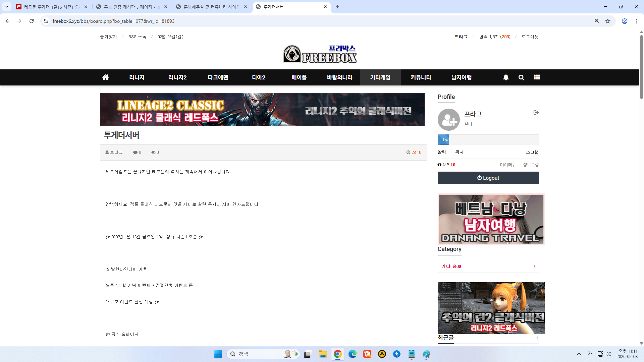
Task: Expand 기타 홍보 category chevron
Action: (x=534, y=266)
